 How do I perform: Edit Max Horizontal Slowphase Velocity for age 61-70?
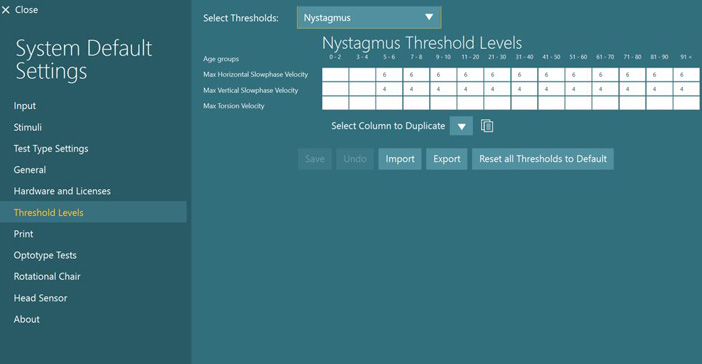[605, 75]
